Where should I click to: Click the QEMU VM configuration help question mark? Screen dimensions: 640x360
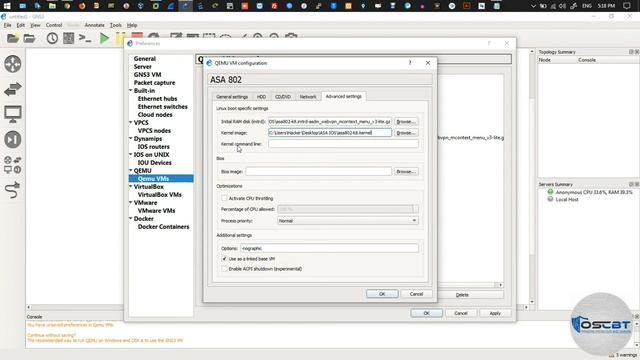coord(410,63)
